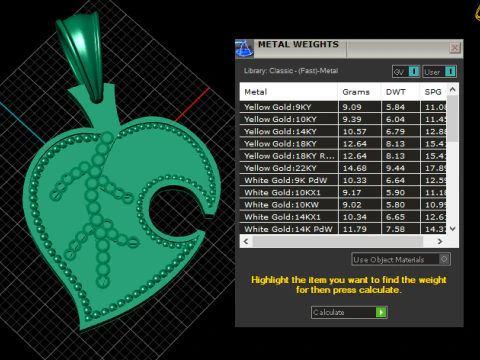480x360 pixels.
Task: Select the Yellow Gold:18KY R... row
Action: pos(343,156)
